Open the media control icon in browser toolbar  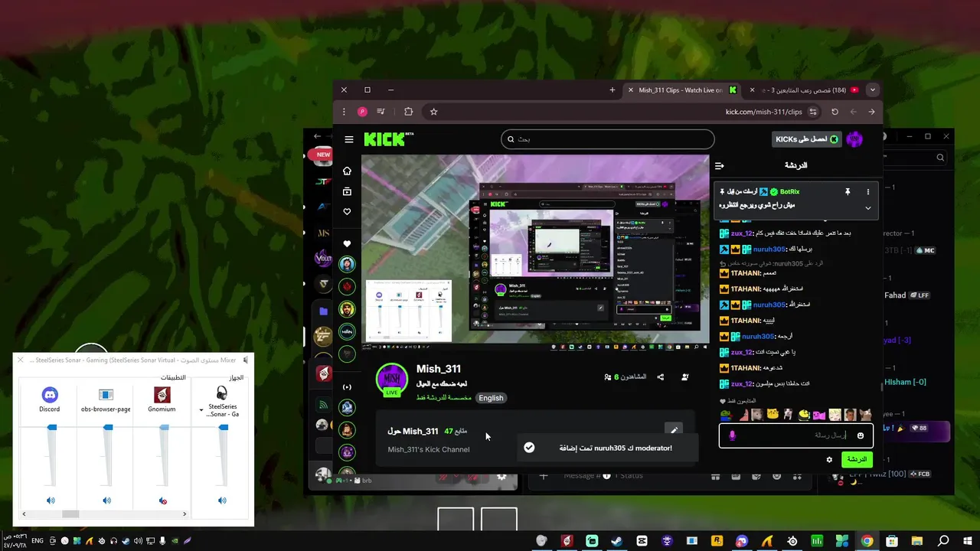click(381, 112)
